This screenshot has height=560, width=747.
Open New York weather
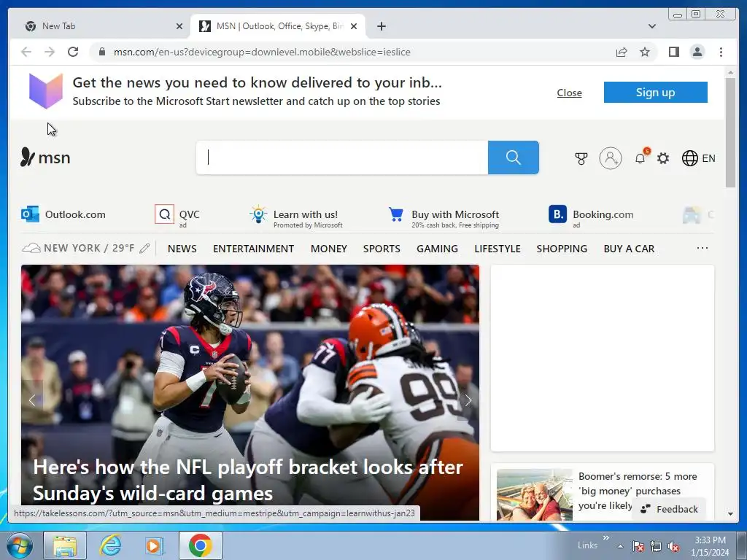(x=78, y=248)
